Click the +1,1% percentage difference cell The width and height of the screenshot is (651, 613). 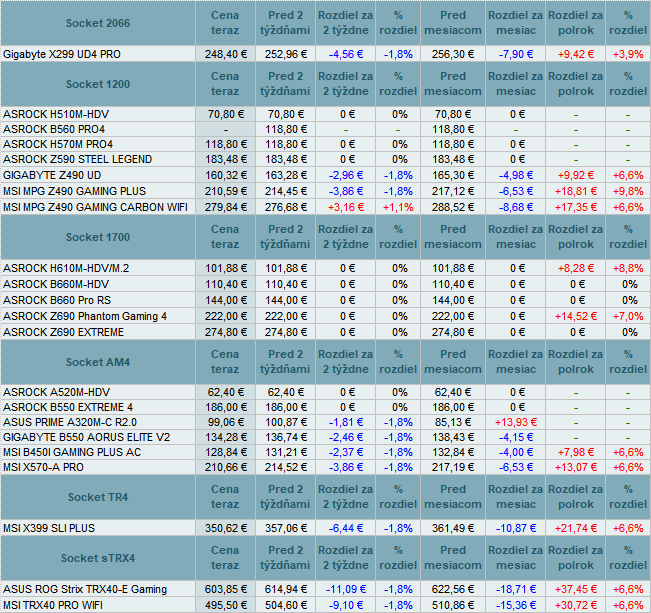[x=398, y=207]
